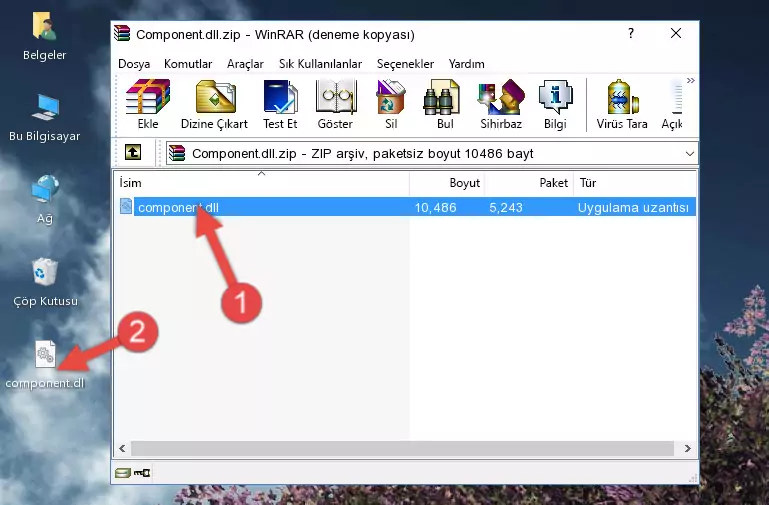Click the Açıklama toolbar icon
Viewport: 769px width, 505px height.
click(672, 104)
